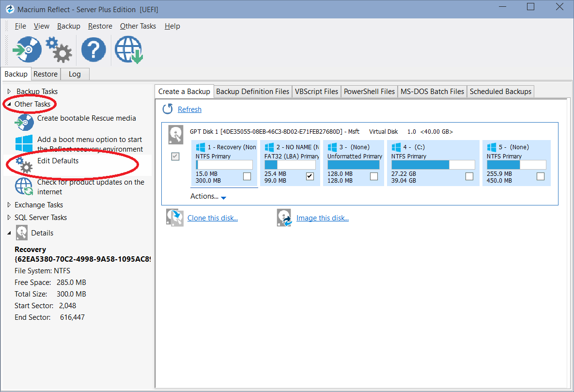The width and height of the screenshot is (574, 392).
Task: Select the GPT Disk 1 header text
Action: [322, 131]
